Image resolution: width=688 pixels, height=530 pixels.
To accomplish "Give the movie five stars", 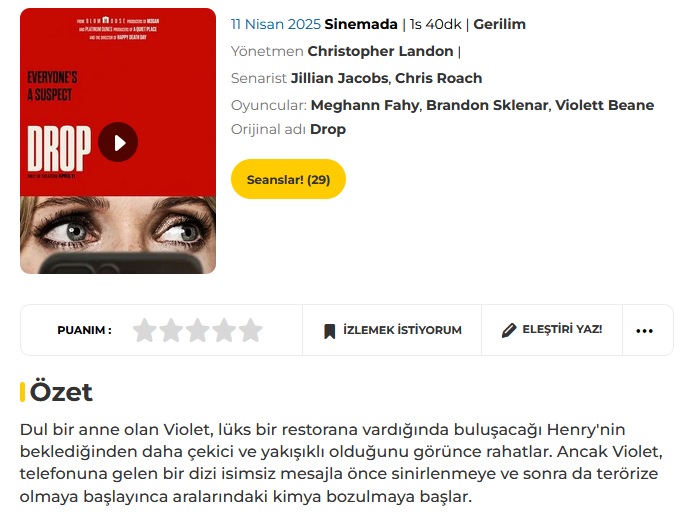I will [251, 330].
